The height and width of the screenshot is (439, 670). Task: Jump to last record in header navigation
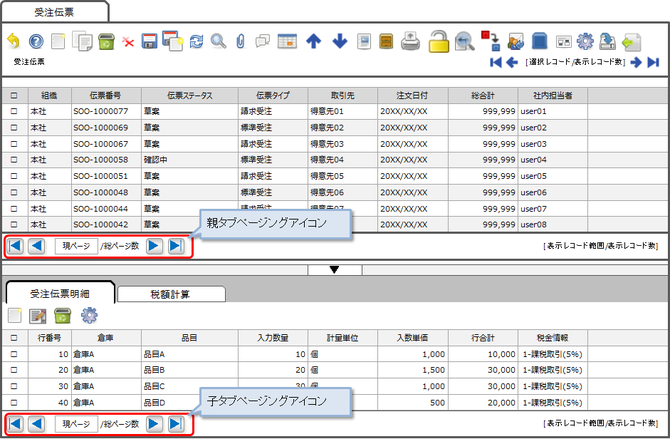coord(653,62)
